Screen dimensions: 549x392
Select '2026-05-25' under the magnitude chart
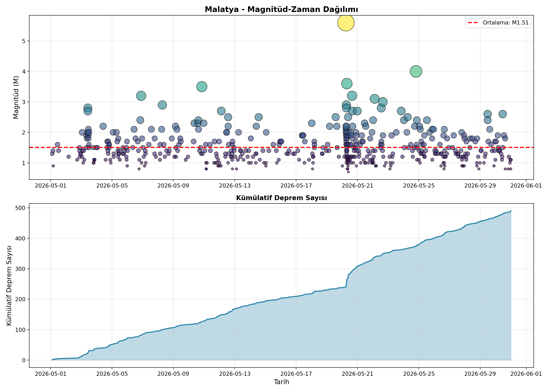pyautogui.click(x=419, y=186)
